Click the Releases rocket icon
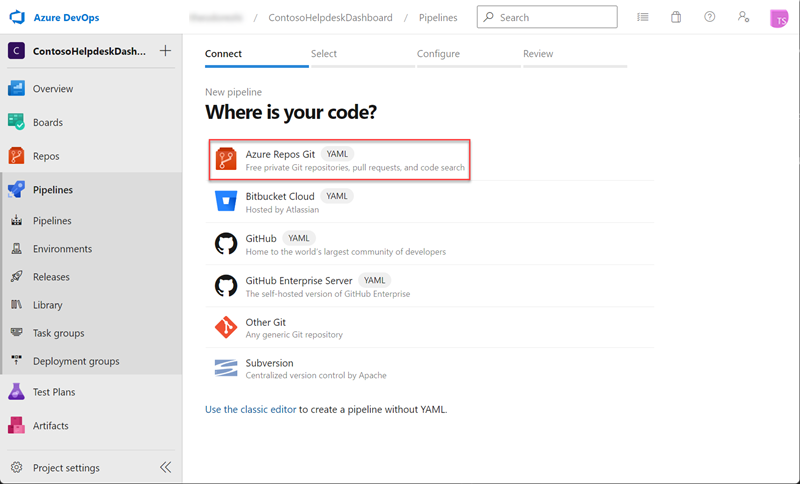Screen dimensions: 800x484 [x=17, y=276]
